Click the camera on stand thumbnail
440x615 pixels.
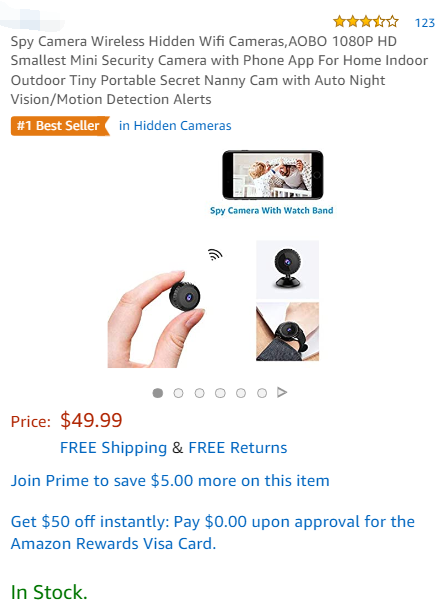(287, 270)
